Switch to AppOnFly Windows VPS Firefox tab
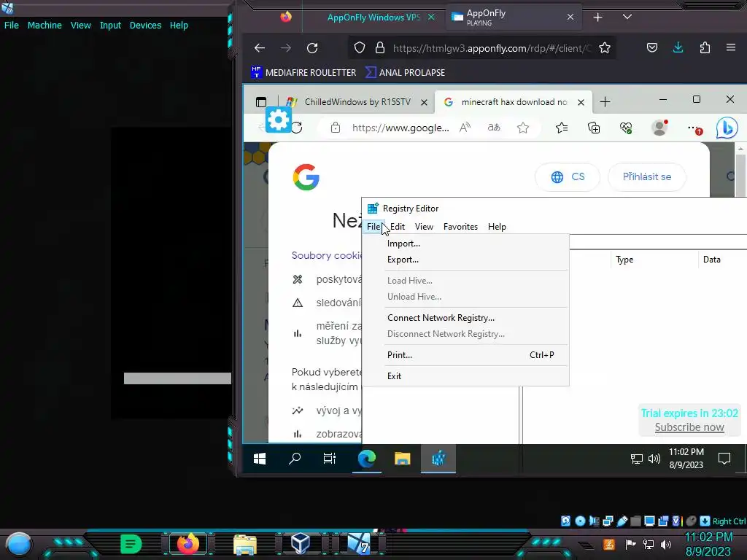 pyautogui.click(x=373, y=17)
